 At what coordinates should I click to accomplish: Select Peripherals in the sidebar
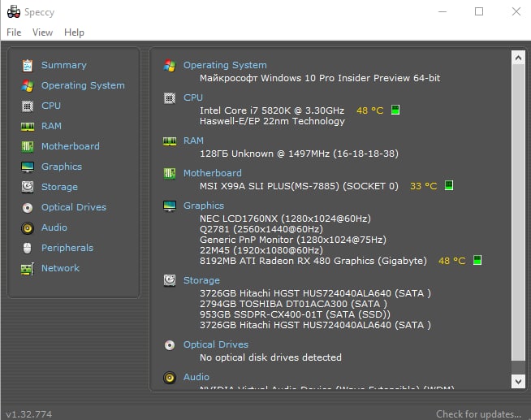click(x=67, y=248)
